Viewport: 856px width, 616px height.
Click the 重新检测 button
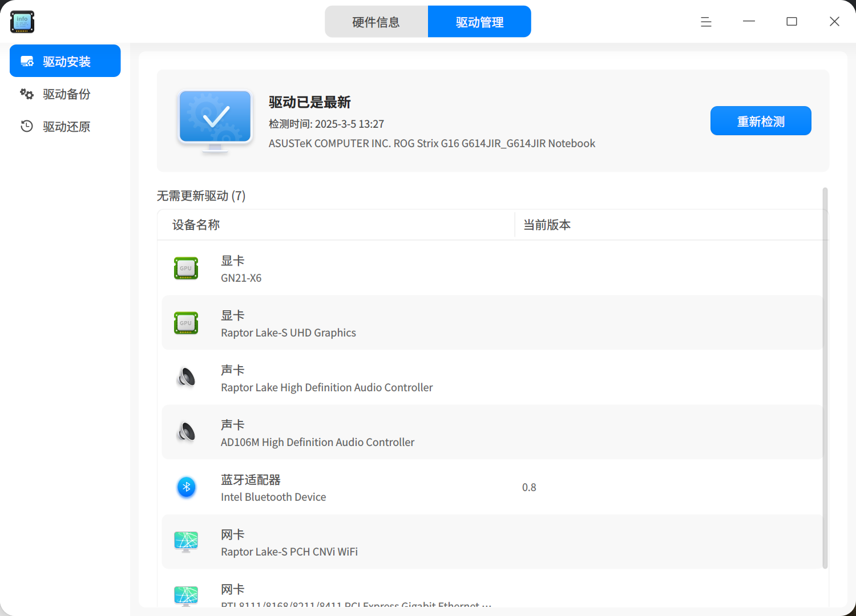click(761, 121)
